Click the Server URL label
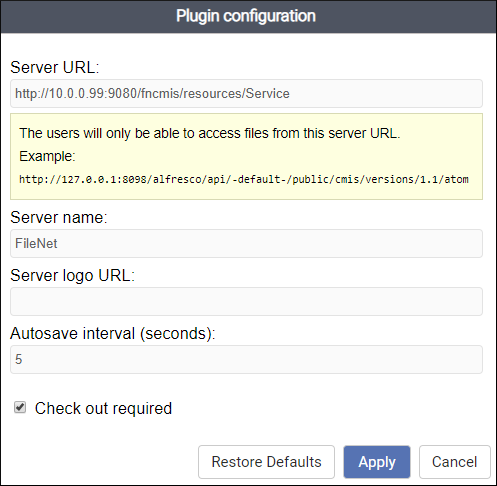 [x=55, y=67]
